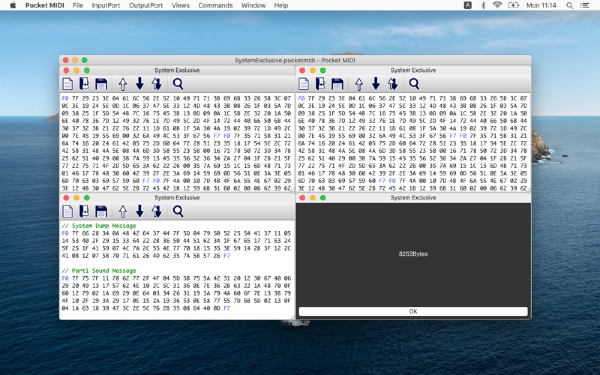Open the InputPort menu
Viewport: 600px width, 375px height.
[x=106, y=5]
